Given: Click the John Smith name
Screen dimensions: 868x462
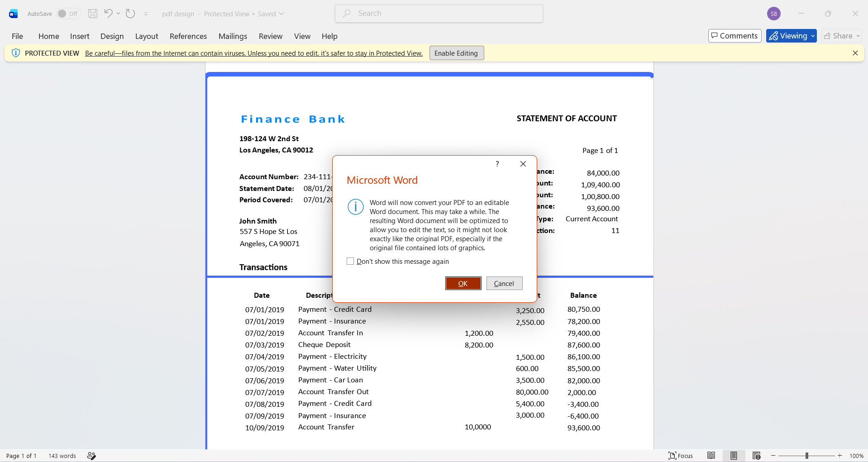Looking at the screenshot, I should click(258, 221).
